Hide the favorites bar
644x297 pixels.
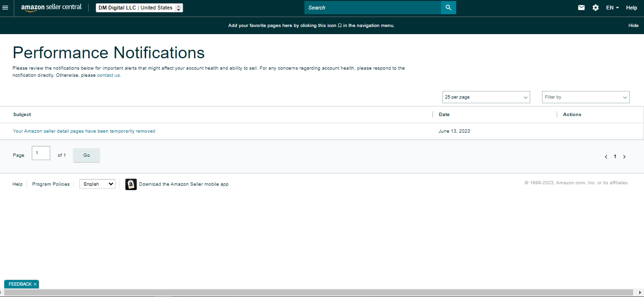pyautogui.click(x=634, y=26)
